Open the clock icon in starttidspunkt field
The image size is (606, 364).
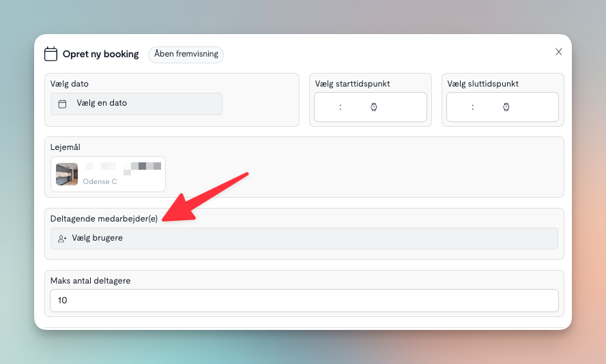pyautogui.click(x=374, y=107)
